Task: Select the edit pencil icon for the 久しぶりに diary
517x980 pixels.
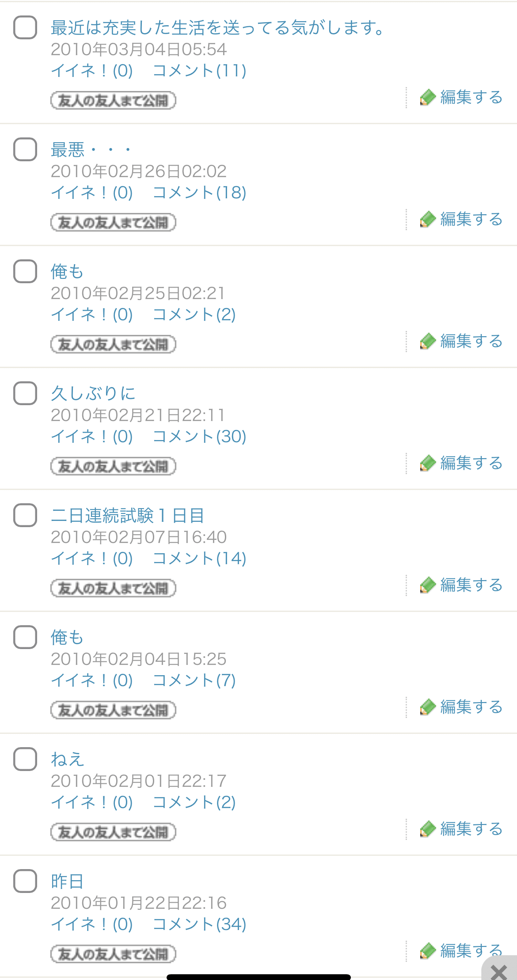Action: pyautogui.click(x=427, y=463)
